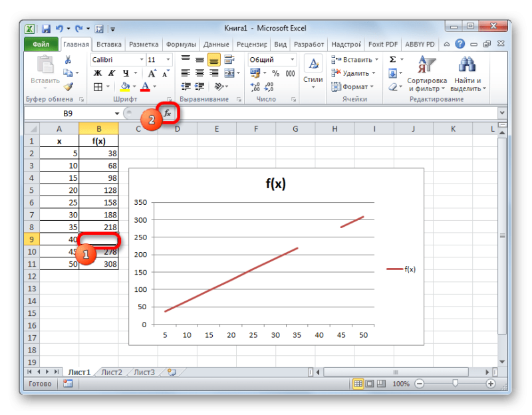Zoom in with the plus button
Viewport: 532px width, 415px height.
coord(491,384)
